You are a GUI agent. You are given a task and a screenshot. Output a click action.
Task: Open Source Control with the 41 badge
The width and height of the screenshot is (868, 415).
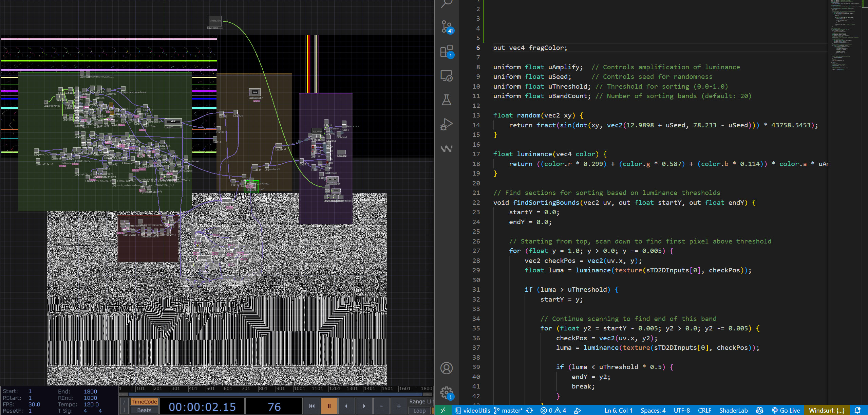[447, 27]
